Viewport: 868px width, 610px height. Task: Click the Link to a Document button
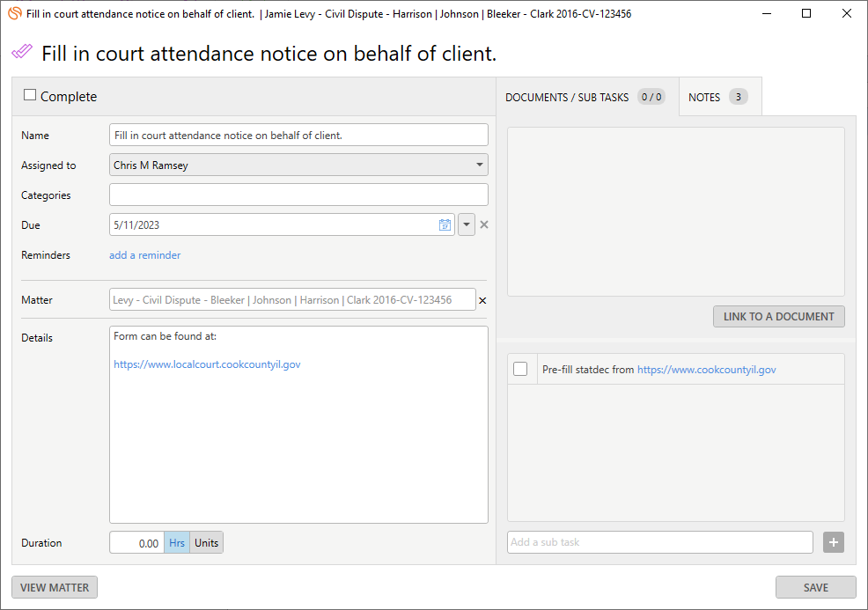[x=778, y=317]
